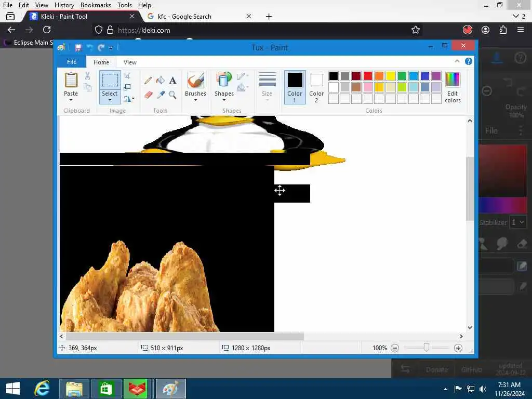
Task: Click the horizontal scrollbar right arrow in Paint
Action: point(461,336)
